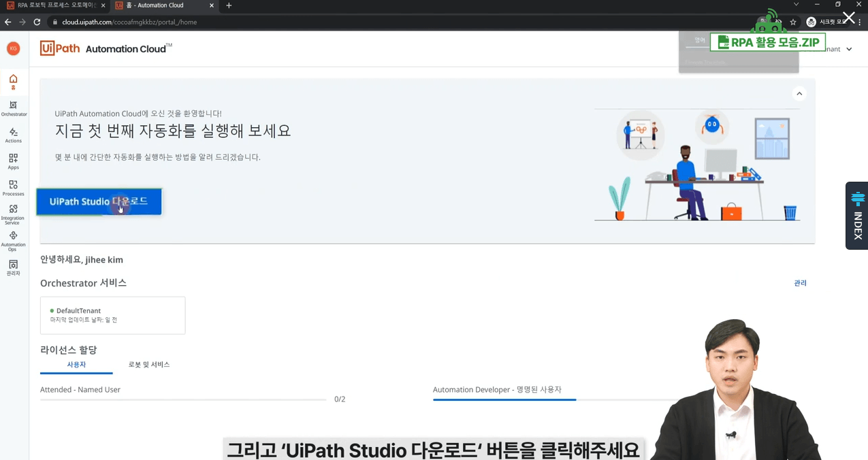Click the incognito 시크릿 모드 profile icon
The width and height of the screenshot is (868, 460).
point(811,22)
